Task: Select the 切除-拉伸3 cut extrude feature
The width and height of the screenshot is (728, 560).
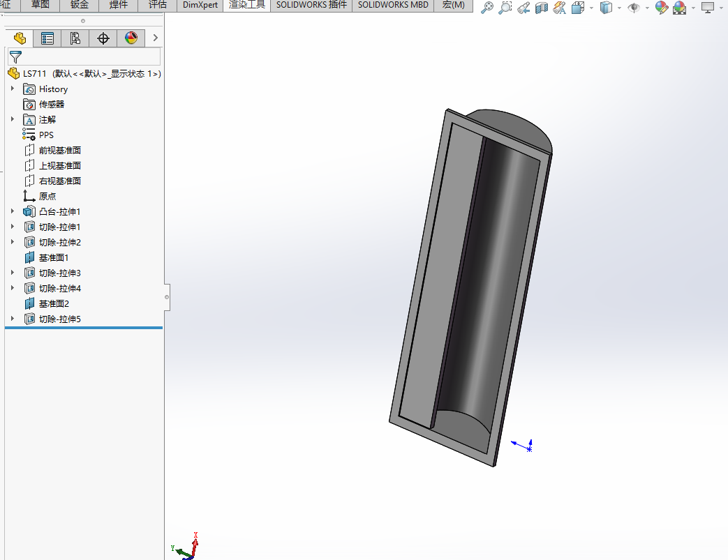Action: tap(52, 273)
